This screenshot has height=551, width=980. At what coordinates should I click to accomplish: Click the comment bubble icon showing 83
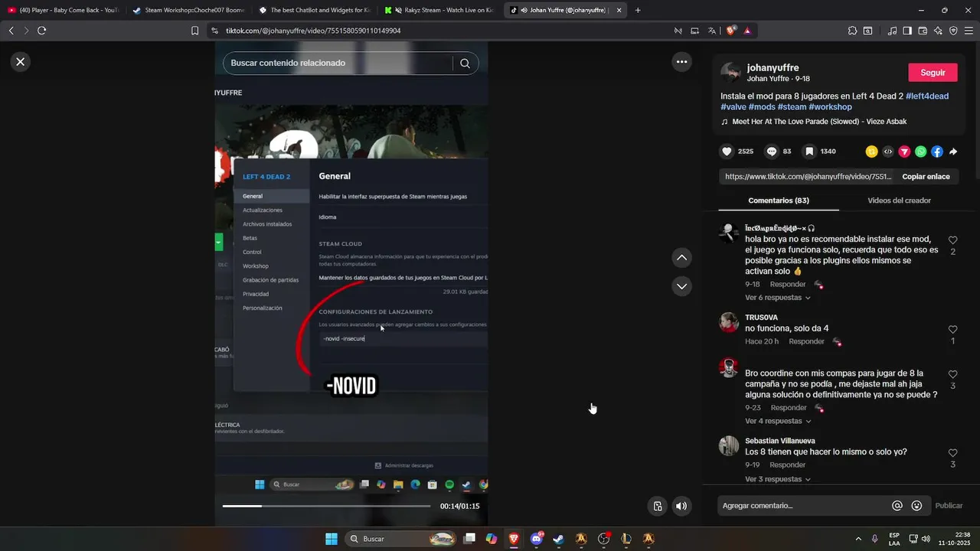coord(772,152)
